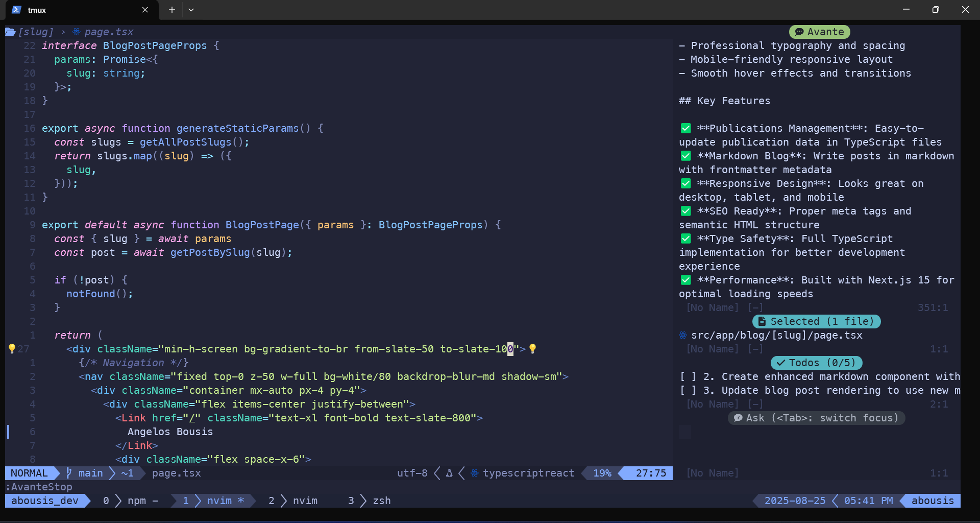Expand the Todos (0/5) section header
980x523 pixels.
(x=816, y=363)
